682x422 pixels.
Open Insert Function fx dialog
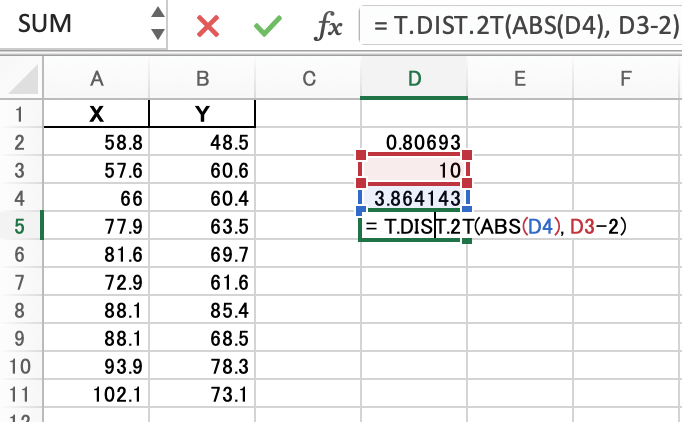tap(328, 25)
